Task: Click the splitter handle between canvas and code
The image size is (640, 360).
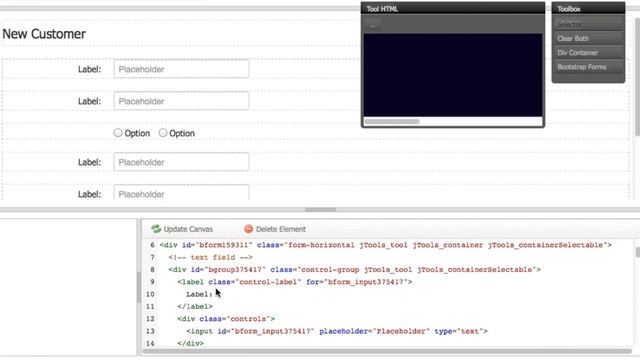Action: pyautogui.click(x=320, y=210)
